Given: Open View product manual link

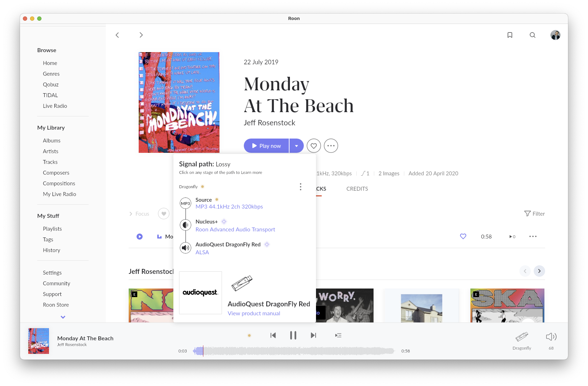Looking at the screenshot, I should point(254,314).
